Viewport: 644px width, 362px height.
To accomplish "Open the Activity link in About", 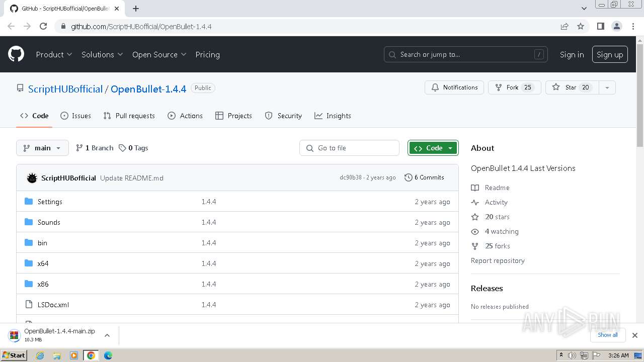I will 490,202.
